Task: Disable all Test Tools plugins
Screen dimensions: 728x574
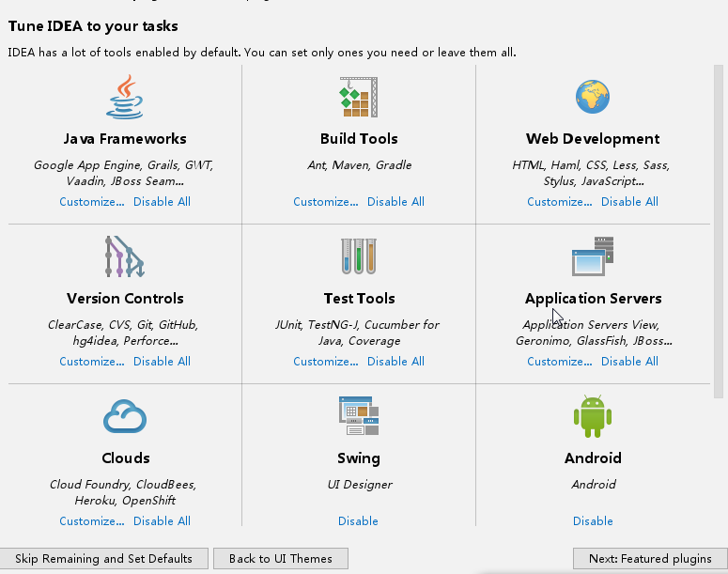Action: [x=395, y=362]
